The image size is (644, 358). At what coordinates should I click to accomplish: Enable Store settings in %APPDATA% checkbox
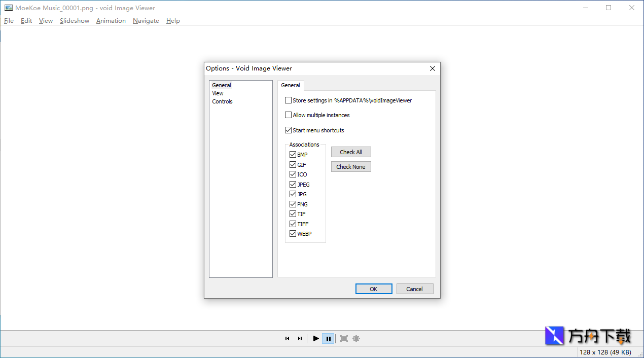click(x=289, y=100)
